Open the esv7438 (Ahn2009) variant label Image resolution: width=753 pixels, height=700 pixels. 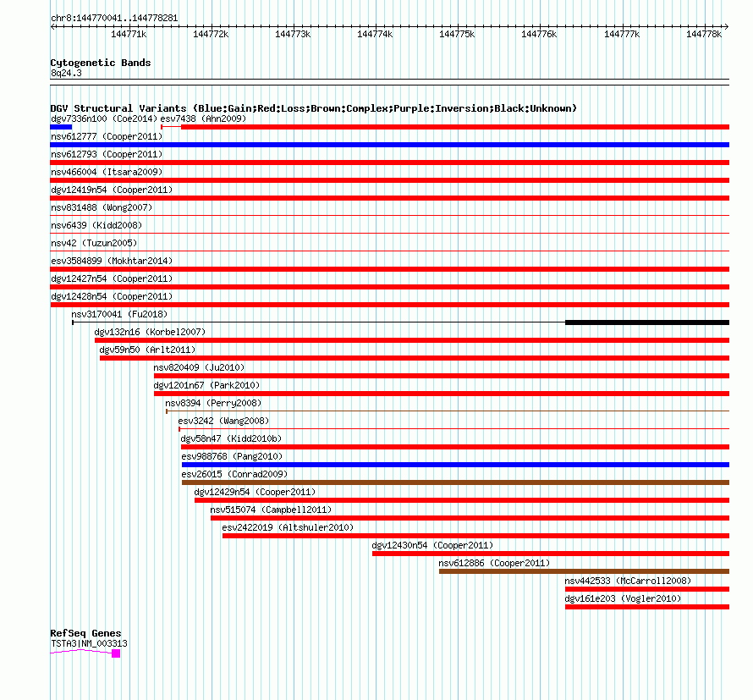203,119
